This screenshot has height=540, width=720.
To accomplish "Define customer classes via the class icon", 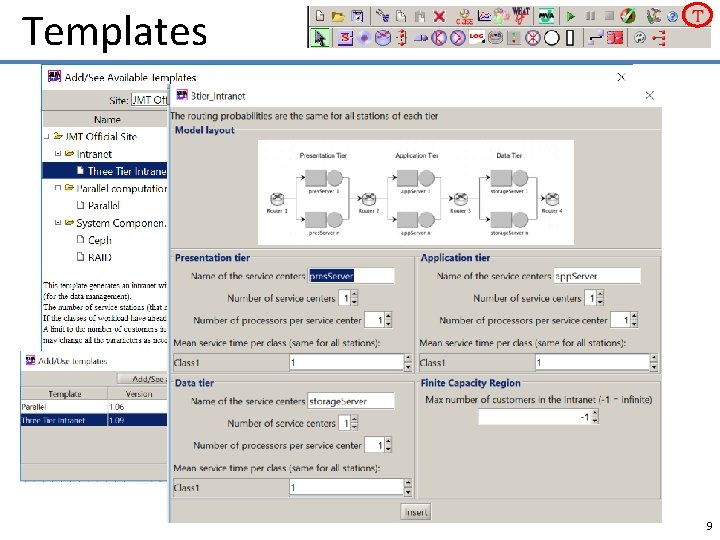I will tap(464, 17).
